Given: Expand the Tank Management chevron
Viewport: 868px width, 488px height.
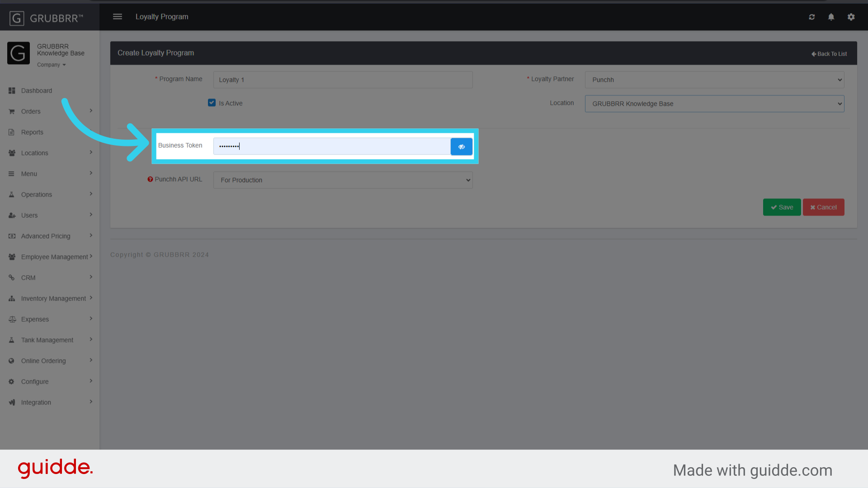Looking at the screenshot, I should click(91, 339).
